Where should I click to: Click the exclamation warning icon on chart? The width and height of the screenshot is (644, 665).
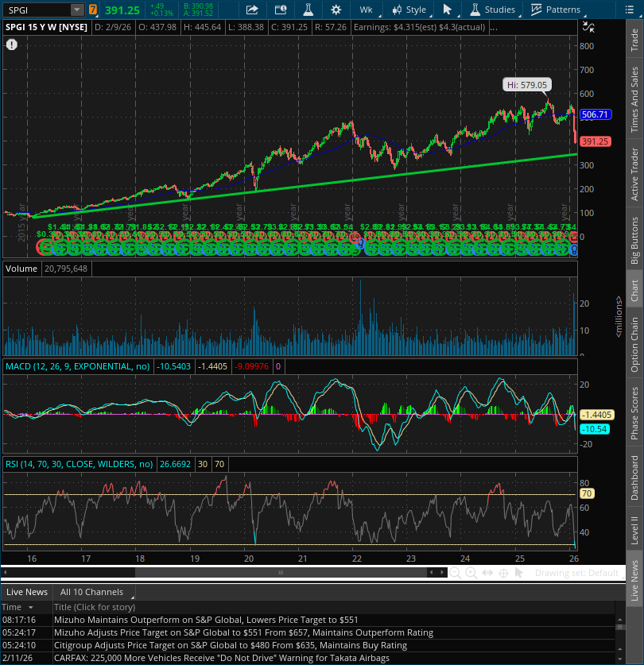point(11,44)
